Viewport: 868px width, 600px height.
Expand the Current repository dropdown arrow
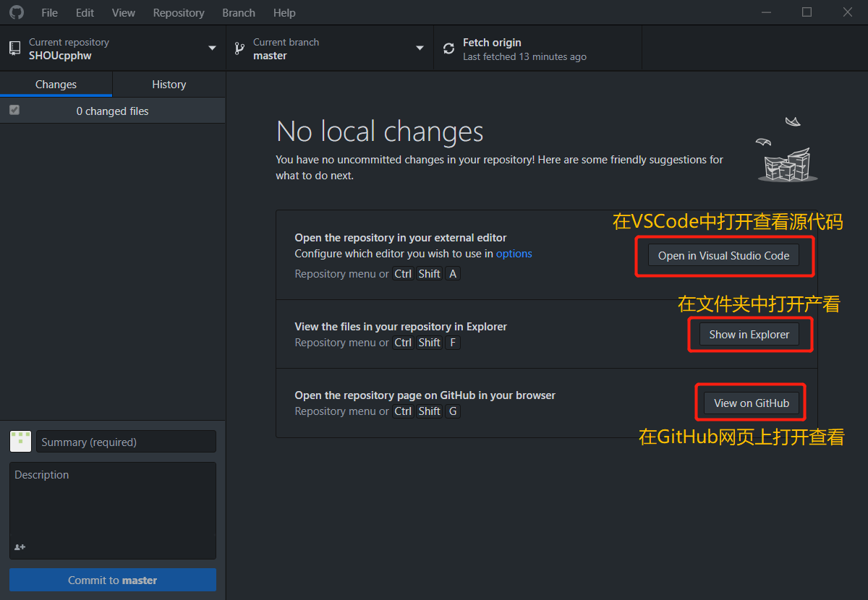(x=212, y=48)
